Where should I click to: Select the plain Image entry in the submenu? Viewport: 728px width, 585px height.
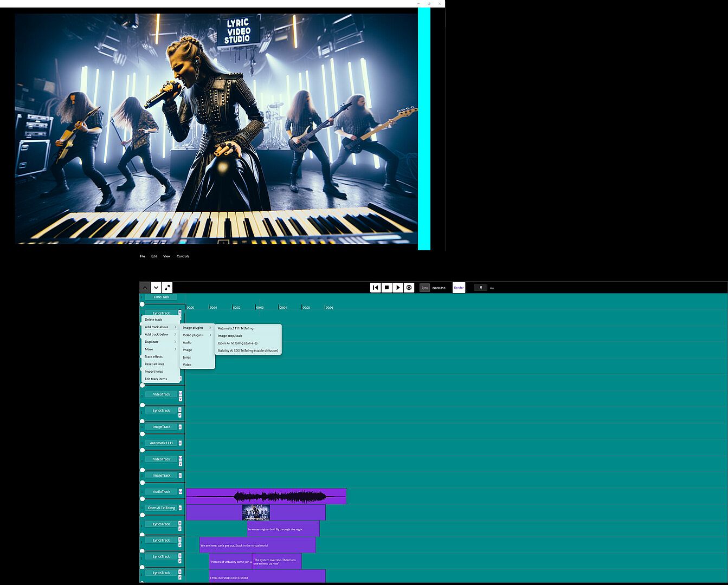pyautogui.click(x=197, y=350)
